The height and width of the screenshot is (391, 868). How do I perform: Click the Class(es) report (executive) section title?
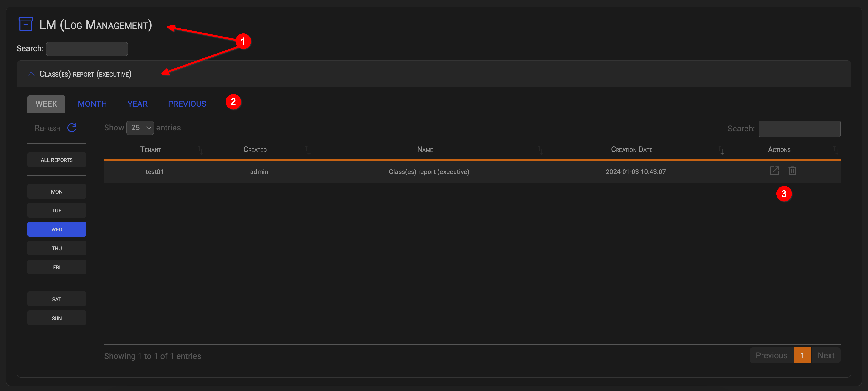point(85,74)
